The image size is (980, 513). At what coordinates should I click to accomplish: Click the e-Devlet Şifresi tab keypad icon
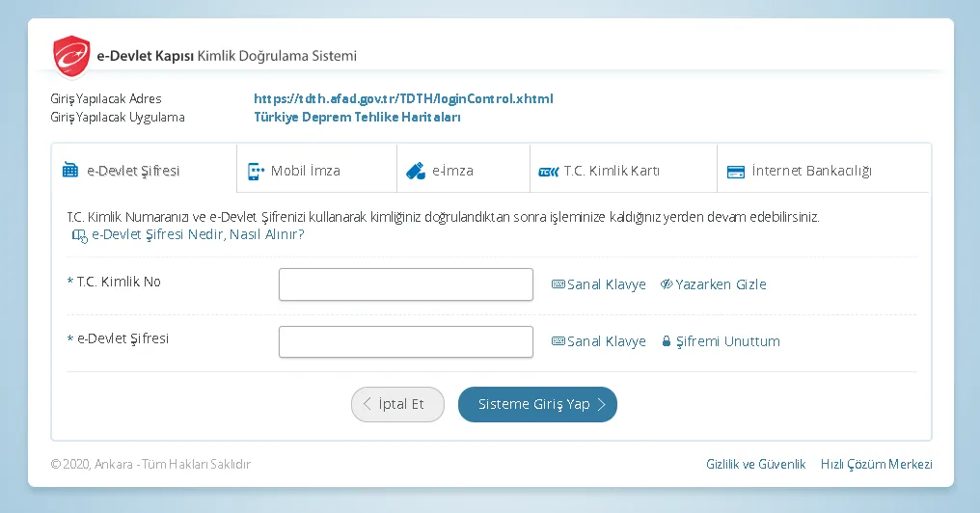point(70,170)
